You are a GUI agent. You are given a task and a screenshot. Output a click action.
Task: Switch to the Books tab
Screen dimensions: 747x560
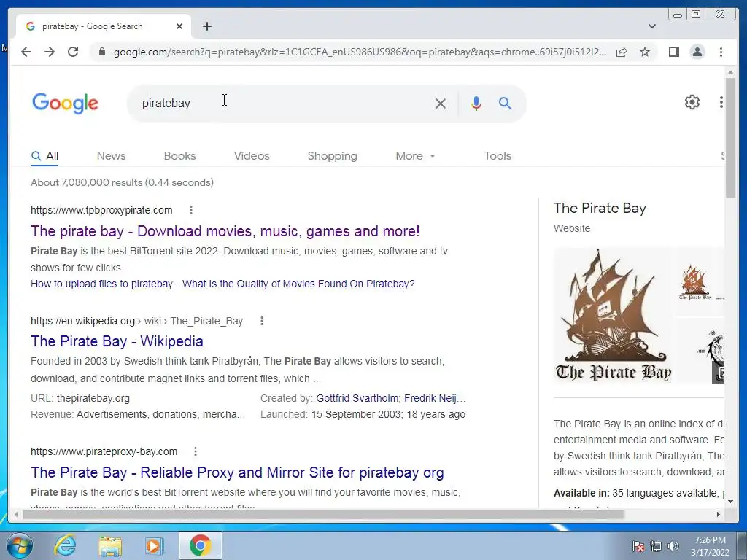(179, 156)
